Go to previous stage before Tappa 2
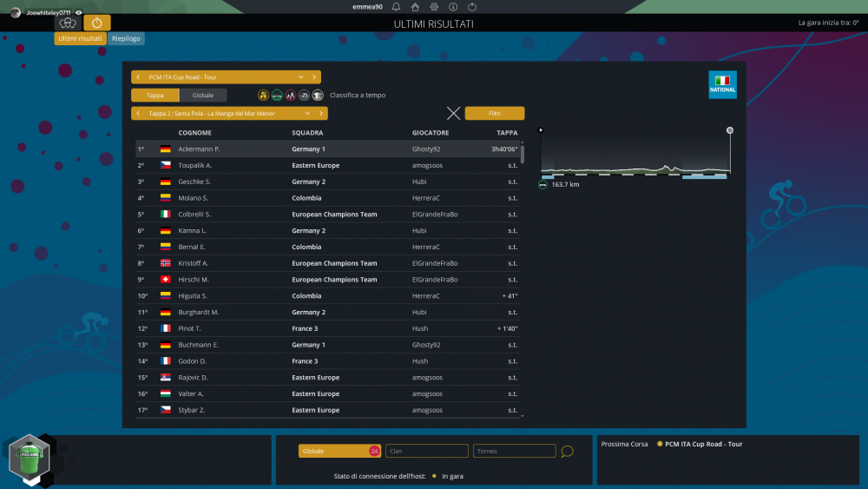This screenshot has width=868, height=489. [138, 114]
